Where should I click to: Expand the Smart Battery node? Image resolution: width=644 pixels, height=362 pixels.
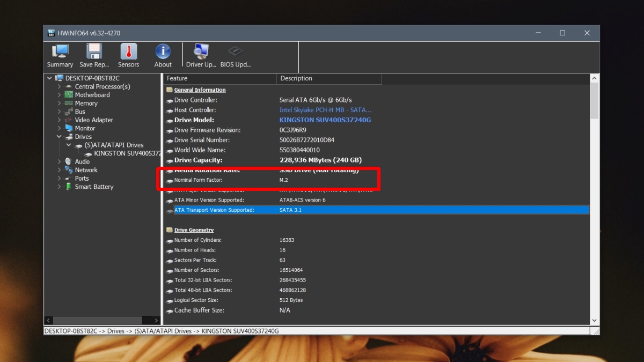[x=60, y=187]
